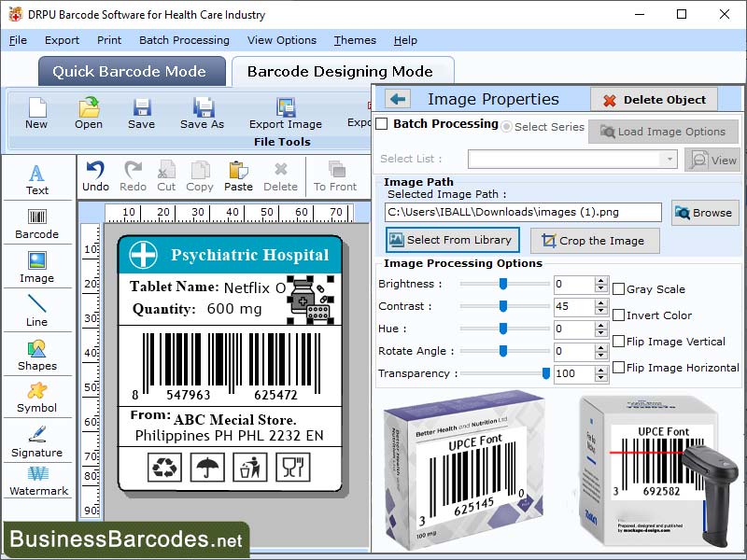Select the Watermark tool
The width and height of the screenshot is (747, 560).
pyautogui.click(x=37, y=483)
